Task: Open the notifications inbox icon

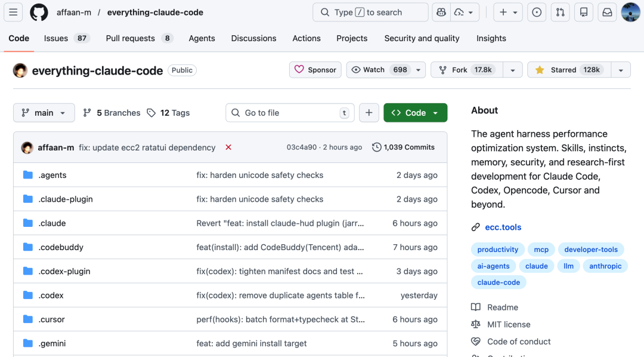Action: tap(607, 12)
